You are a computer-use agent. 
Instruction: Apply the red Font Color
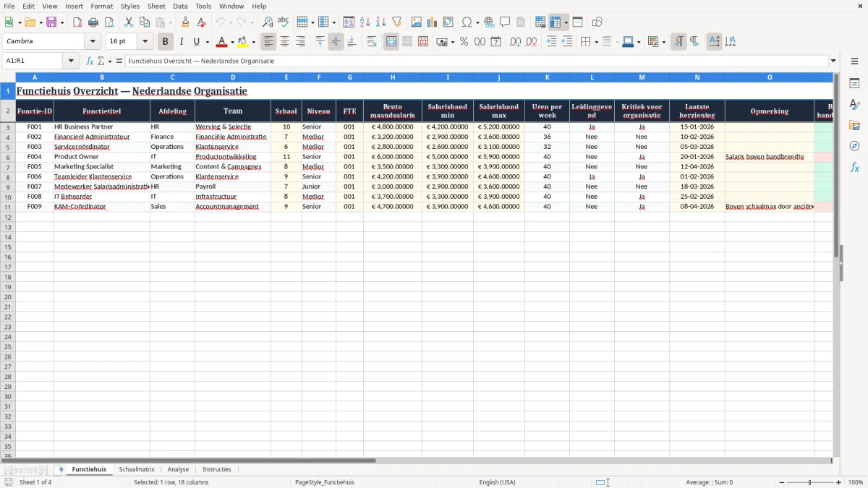tap(222, 42)
